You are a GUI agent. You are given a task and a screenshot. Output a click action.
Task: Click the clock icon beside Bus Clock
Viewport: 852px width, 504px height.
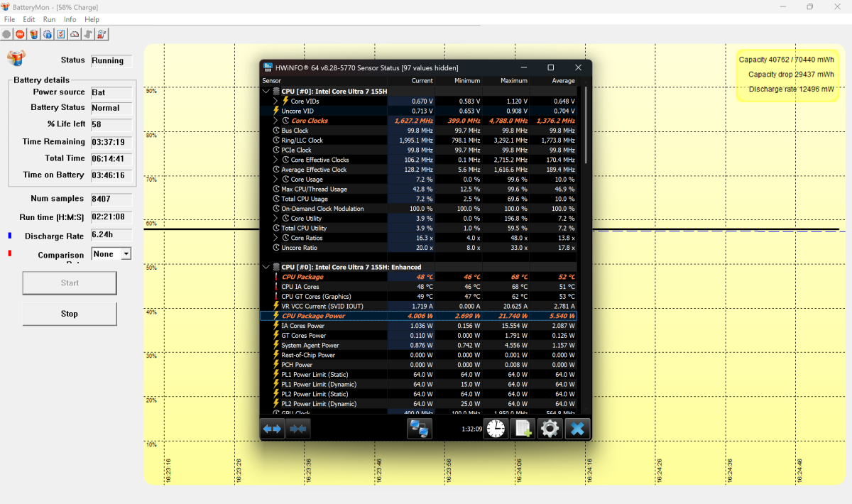click(277, 131)
